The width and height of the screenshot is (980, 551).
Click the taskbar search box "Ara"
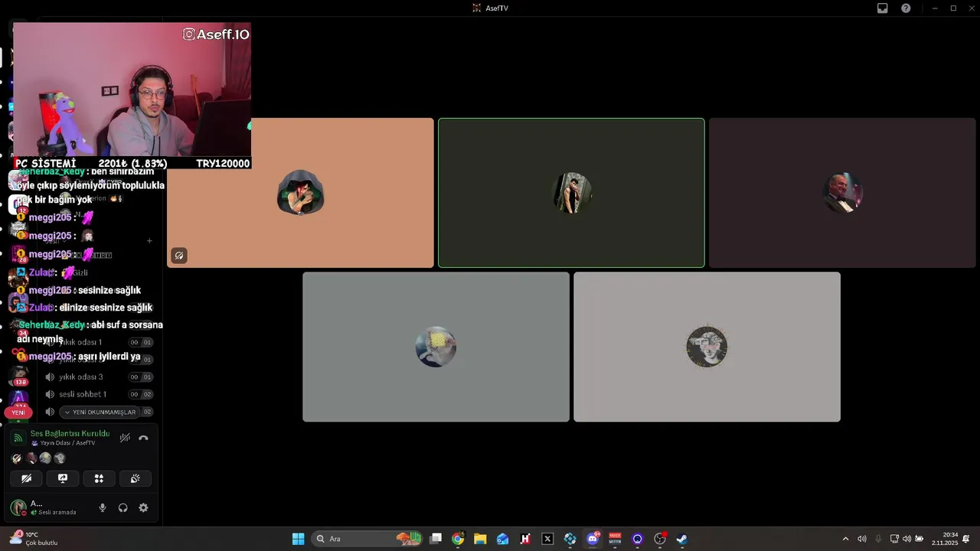click(367, 539)
